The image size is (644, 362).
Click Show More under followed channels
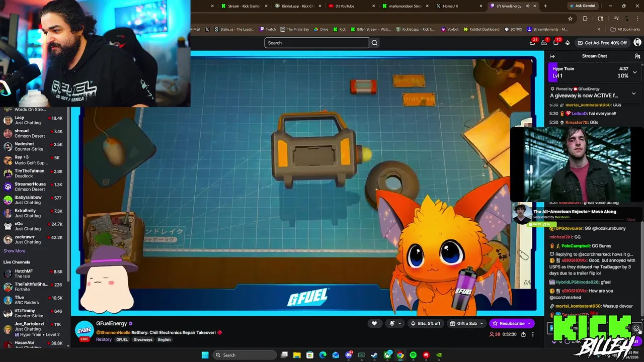coord(14,251)
